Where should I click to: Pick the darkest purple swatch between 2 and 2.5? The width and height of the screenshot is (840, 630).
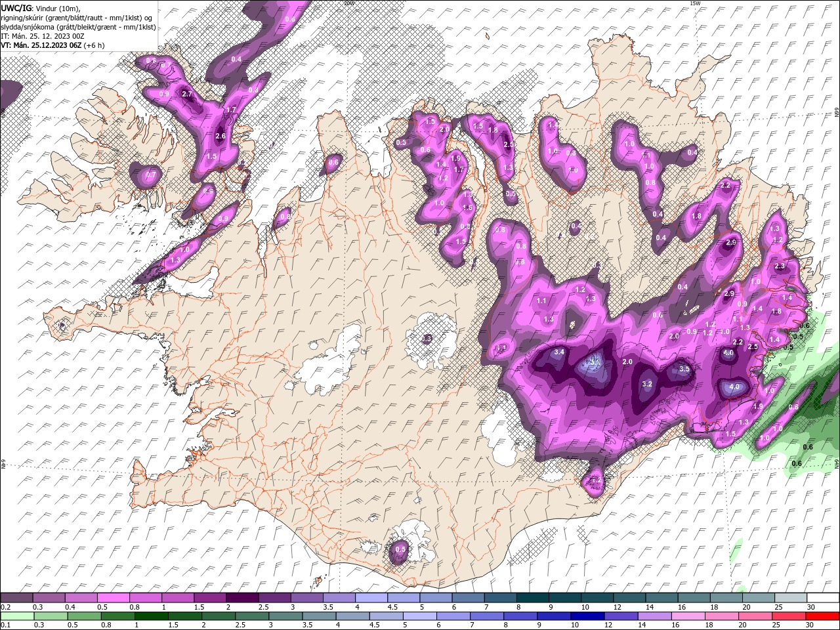click(x=242, y=598)
